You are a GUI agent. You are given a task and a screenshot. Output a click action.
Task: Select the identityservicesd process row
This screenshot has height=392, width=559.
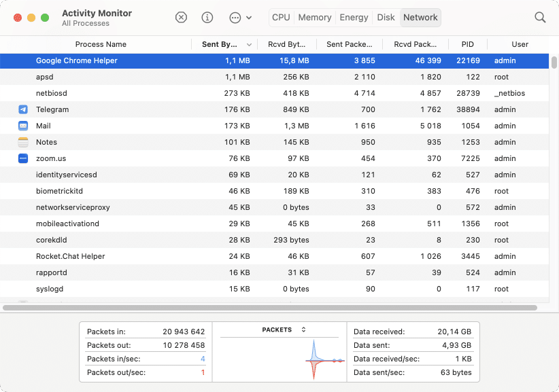pos(274,175)
